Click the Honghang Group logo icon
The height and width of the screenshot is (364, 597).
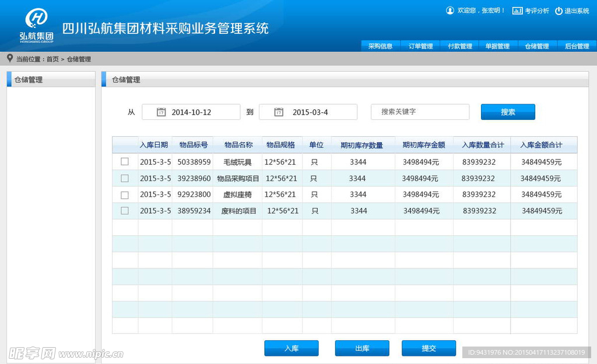coord(36,18)
